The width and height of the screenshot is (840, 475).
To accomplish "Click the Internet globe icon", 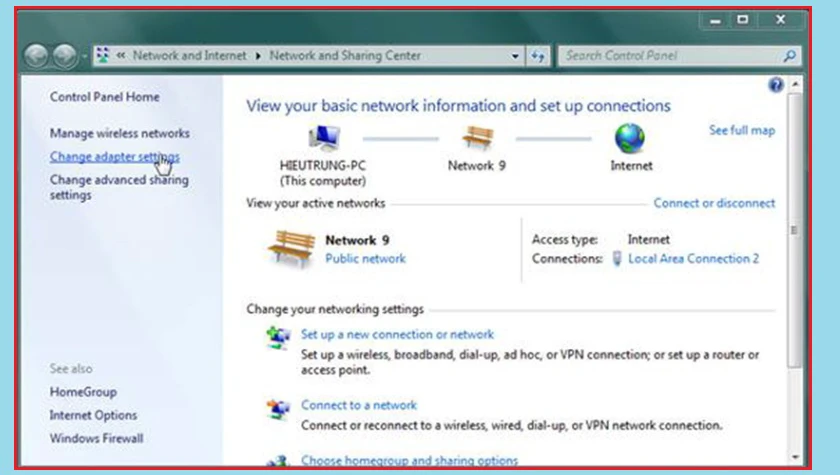I will click(630, 138).
